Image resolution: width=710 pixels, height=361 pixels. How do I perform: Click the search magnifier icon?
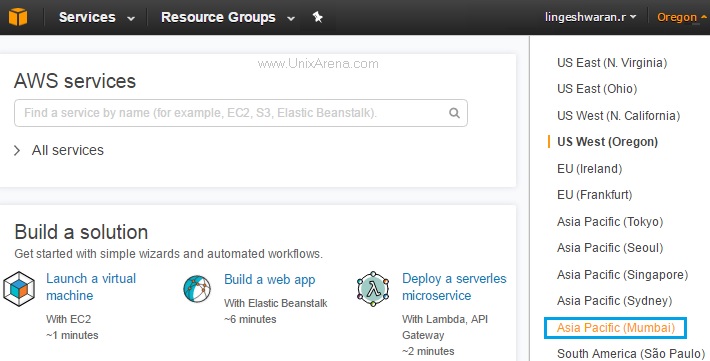454,113
